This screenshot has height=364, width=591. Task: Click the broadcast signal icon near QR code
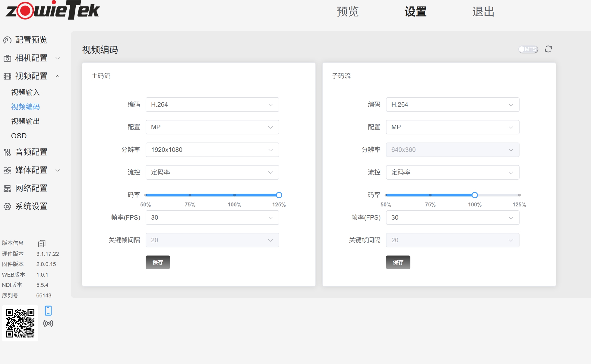(48, 323)
